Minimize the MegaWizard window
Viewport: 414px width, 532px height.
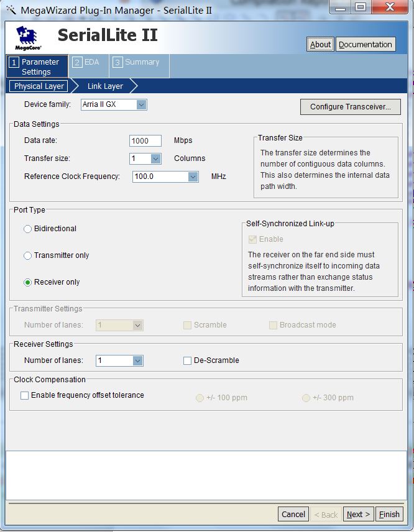click(x=341, y=7)
